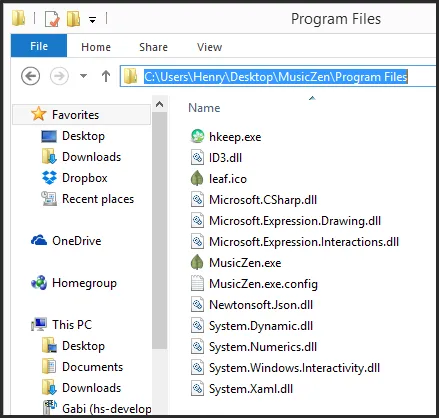439x418 pixels.
Task: Click the Dropbox icon
Action: (49, 178)
